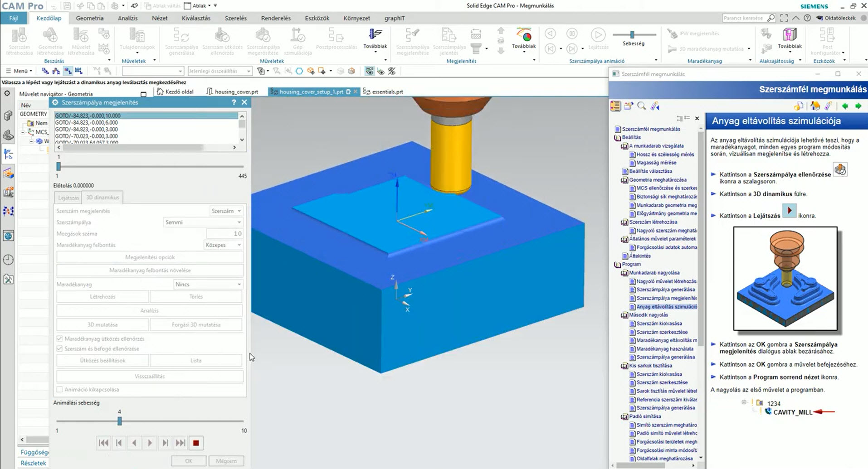Click the Szerszámpálya ellenőrzése icon in tutorial text
This screenshot has width=868, height=469.
[840, 170]
